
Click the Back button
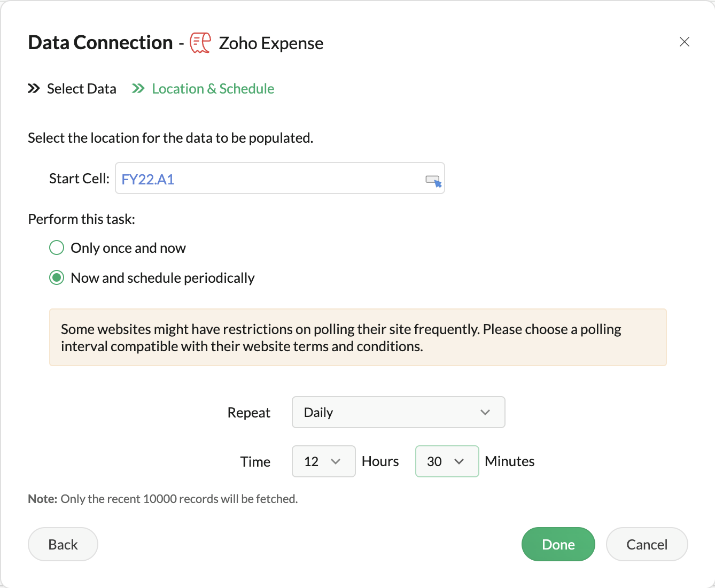click(63, 544)
